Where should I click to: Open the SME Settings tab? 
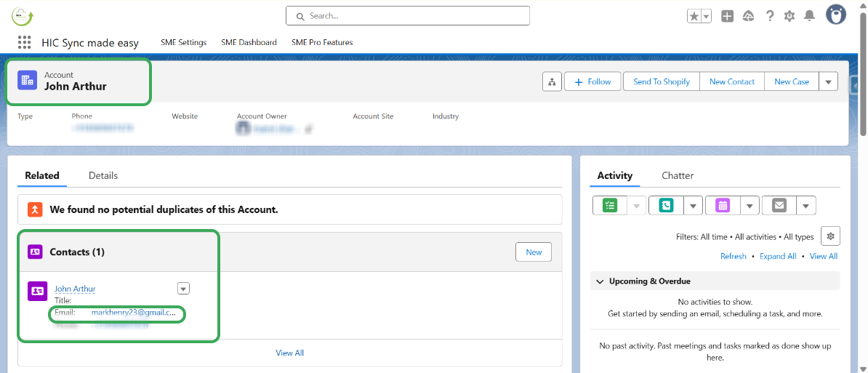coord(183,42)
